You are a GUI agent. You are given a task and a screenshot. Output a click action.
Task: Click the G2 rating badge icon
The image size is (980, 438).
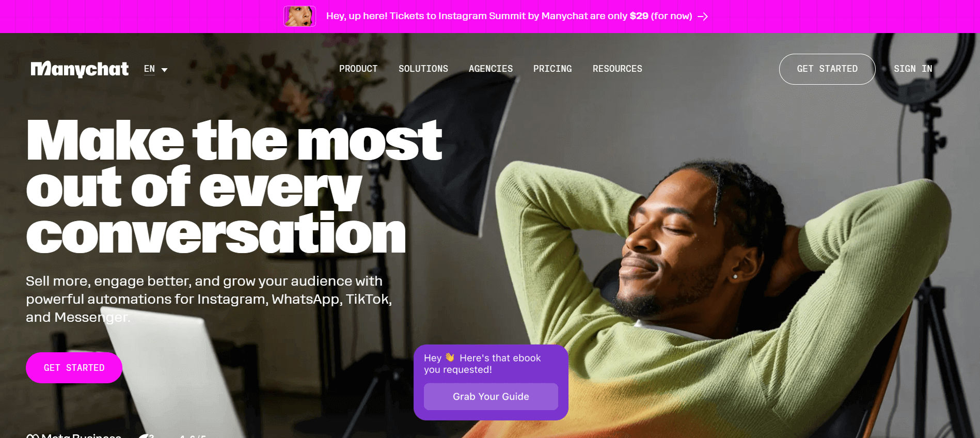tap(146, 436)
